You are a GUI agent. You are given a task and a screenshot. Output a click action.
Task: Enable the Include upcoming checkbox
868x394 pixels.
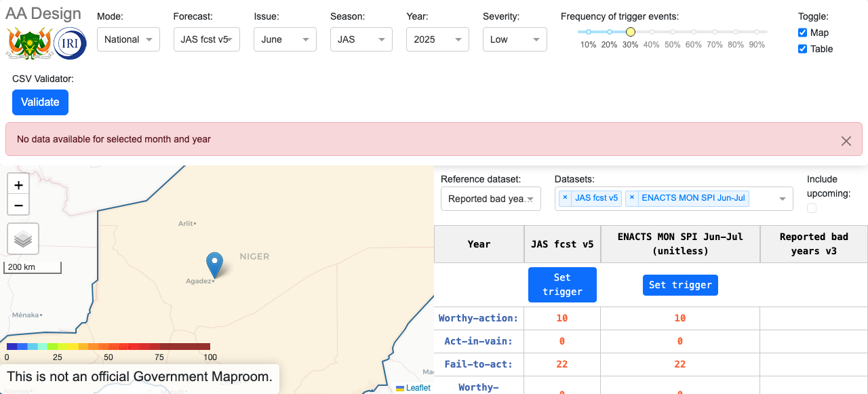(812, 208)
